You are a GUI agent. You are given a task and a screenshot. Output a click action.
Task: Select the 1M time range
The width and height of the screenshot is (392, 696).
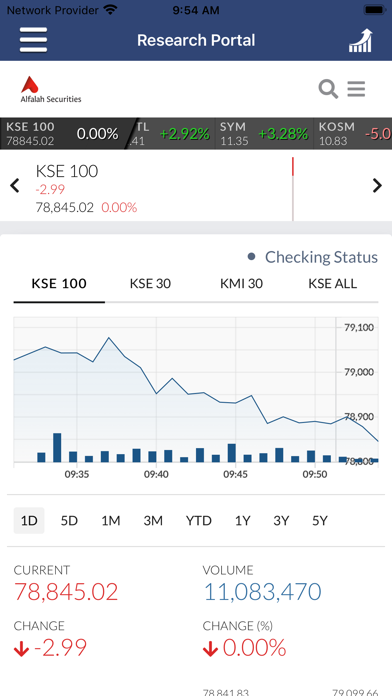[x=111, y=520]
